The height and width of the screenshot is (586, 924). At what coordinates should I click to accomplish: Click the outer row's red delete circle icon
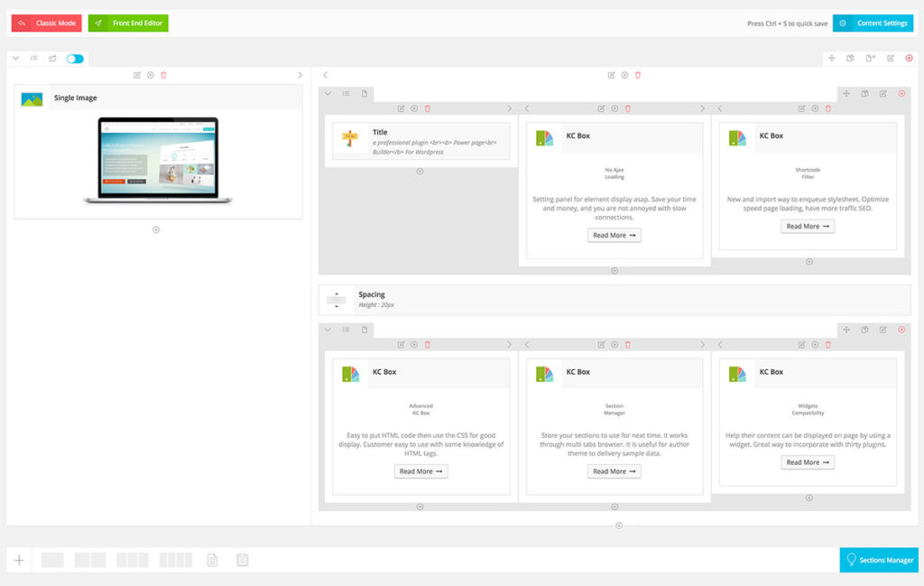pyautogui.click(x=909, y=59)
